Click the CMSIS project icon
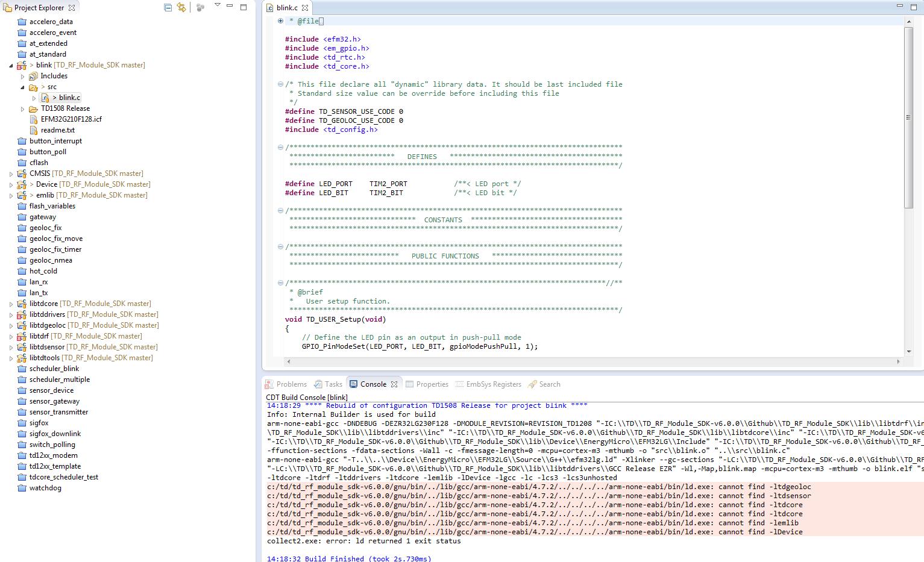924x562 pixels. tap(22, 173)
